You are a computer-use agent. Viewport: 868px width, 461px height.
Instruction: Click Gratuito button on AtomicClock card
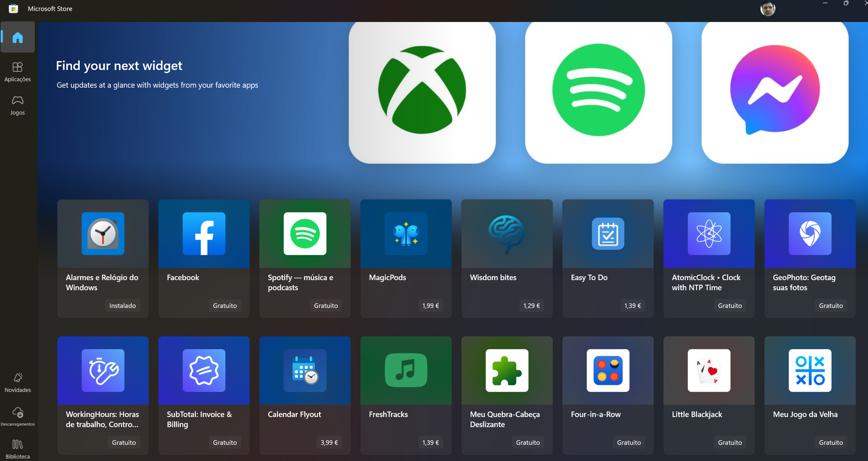tap(730, 305)
